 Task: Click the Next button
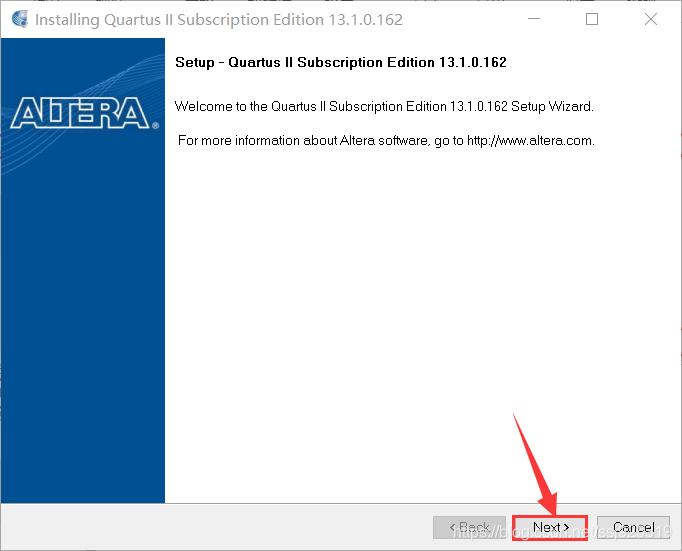(x=550, y=528)
